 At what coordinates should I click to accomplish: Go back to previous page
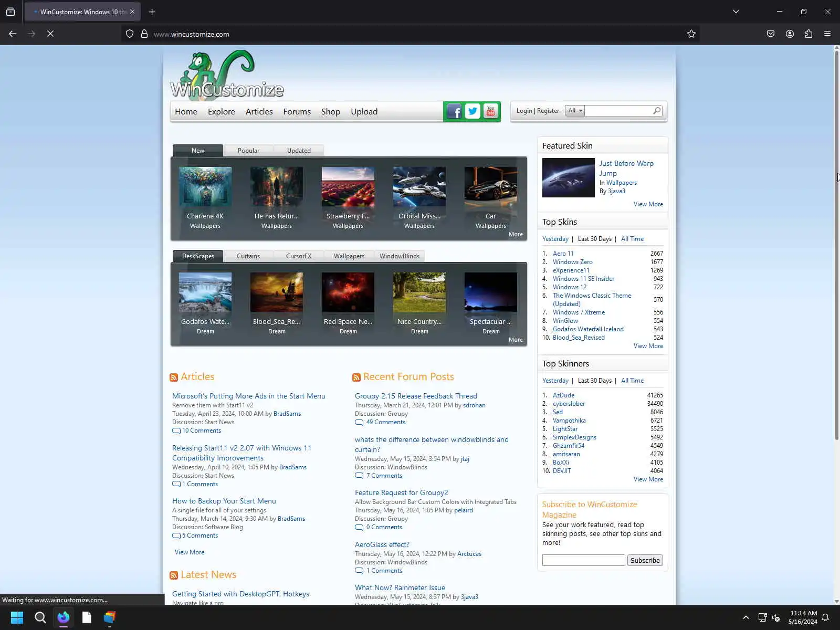point(13,34)
